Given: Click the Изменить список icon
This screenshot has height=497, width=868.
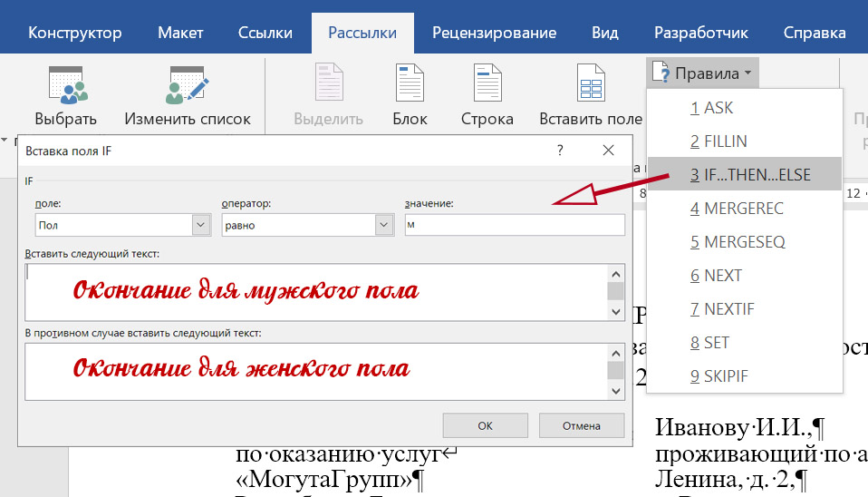Looking at the screenshot, I should 188,84.
